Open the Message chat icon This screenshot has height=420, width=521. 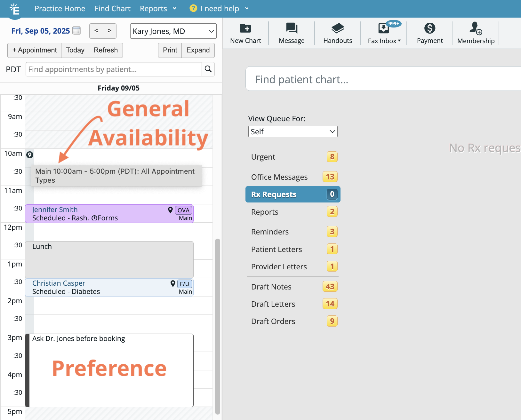coord(292,28)
